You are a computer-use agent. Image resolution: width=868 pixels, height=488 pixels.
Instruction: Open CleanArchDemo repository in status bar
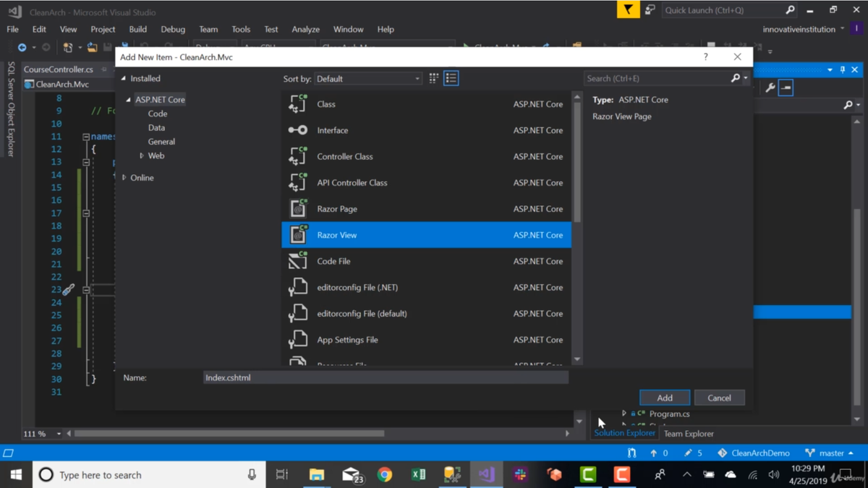tap(754, 453)
